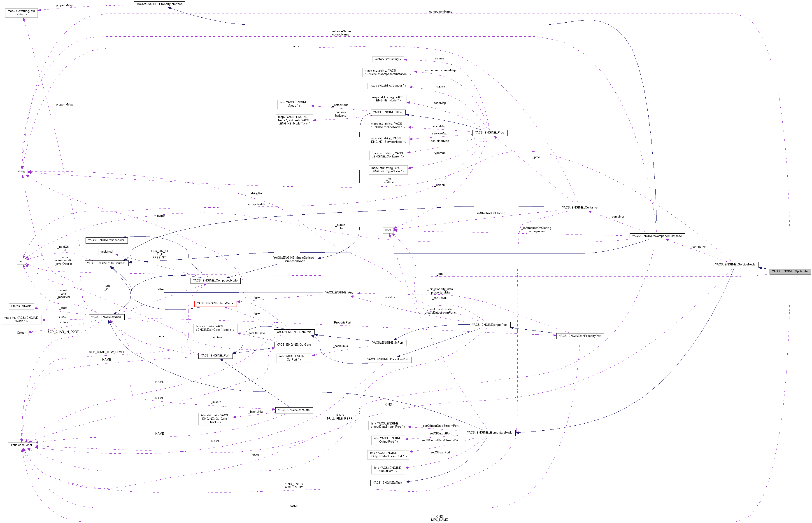Click the YACS::ENGINE::Task node
This screenshot has width=812, height=523.
tap(388, 482)
